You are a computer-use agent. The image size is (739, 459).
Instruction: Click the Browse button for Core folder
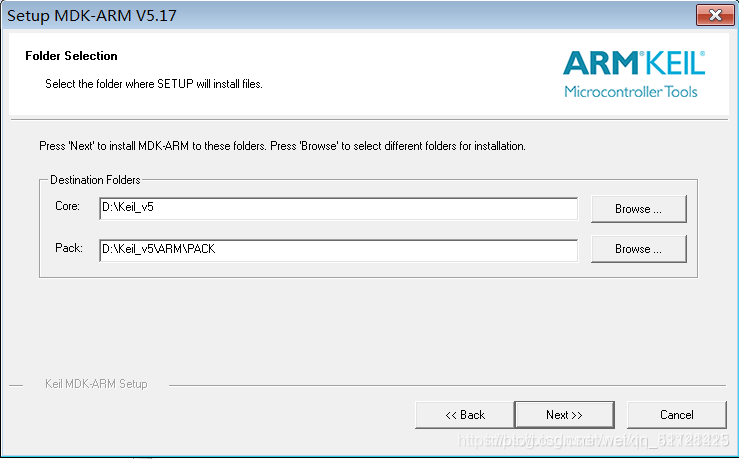tap(639, 209)
